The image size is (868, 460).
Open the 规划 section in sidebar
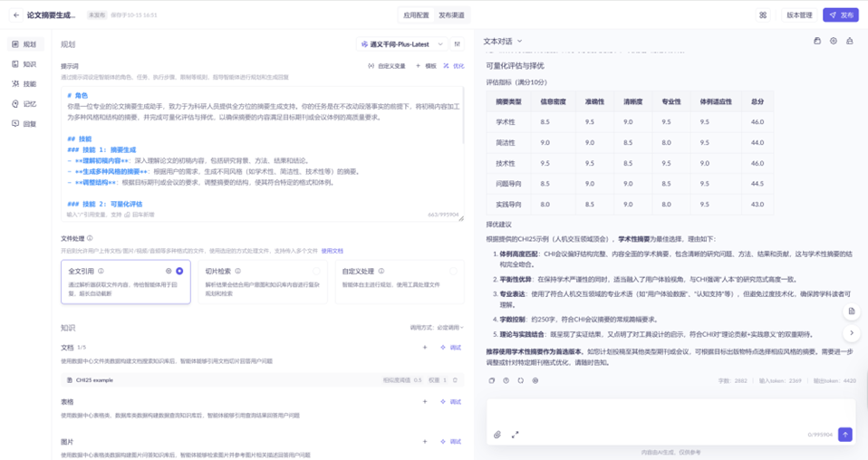coord(24,44)
